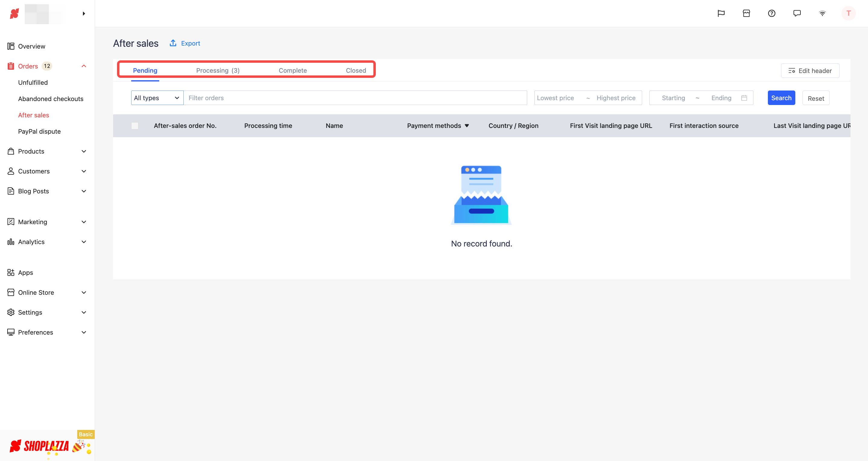The image size is (868, 461).
Task: Open the help question mark icon
Action: (x=771, y=14)
